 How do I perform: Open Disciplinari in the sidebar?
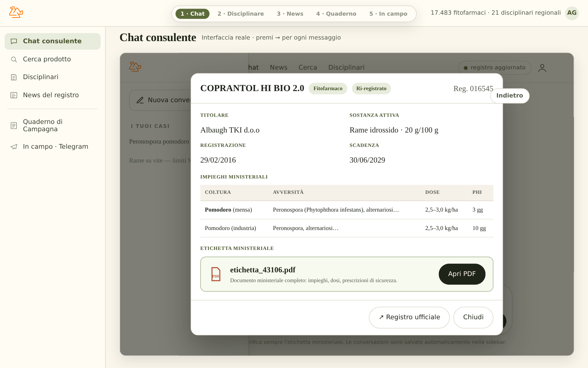coord(52,77)
